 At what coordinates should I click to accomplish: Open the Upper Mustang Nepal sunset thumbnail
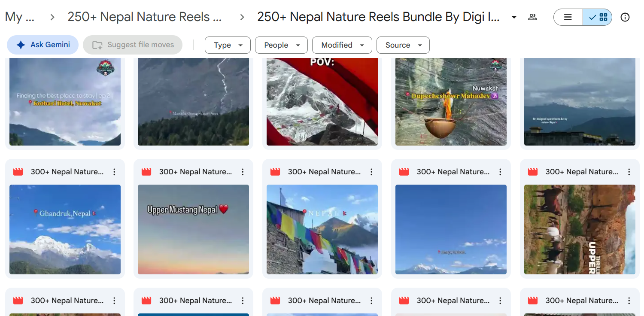tap(193, 229)
